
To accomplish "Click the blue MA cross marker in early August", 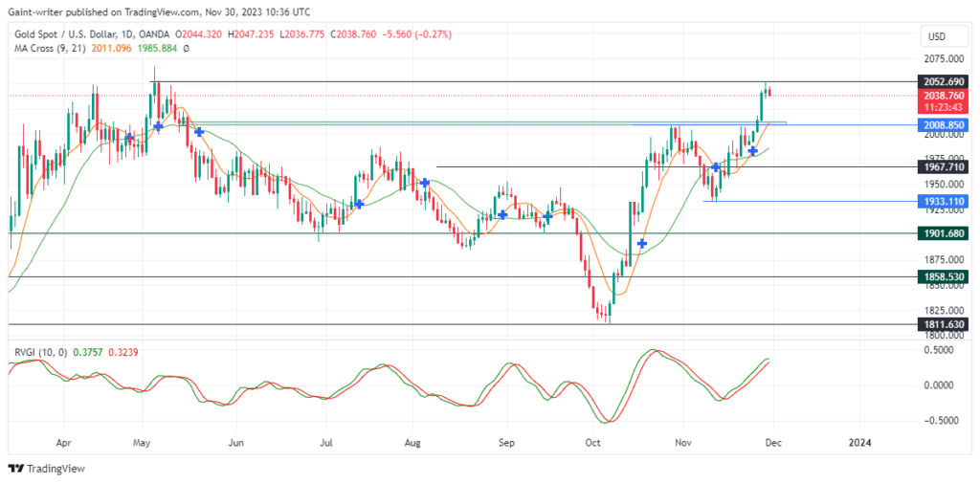I will 425,183.
